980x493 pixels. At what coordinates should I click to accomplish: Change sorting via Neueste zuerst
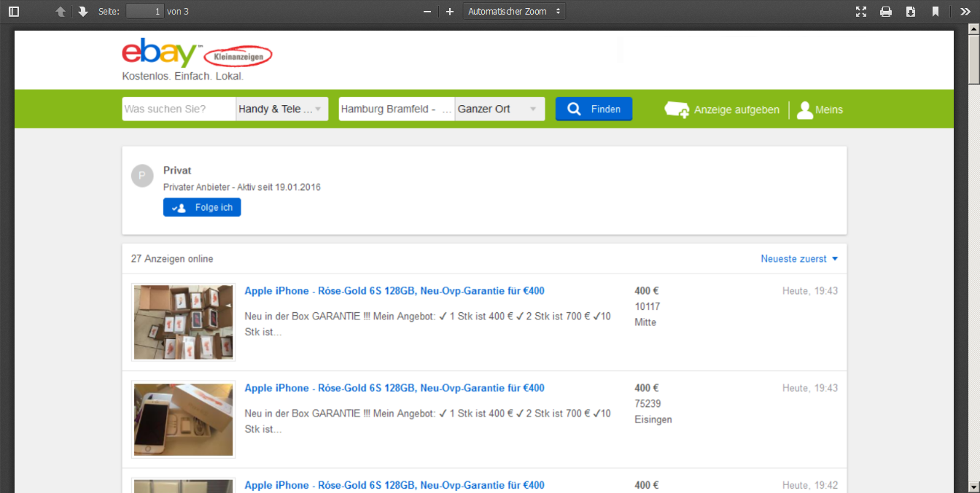[x=799, y=259]
